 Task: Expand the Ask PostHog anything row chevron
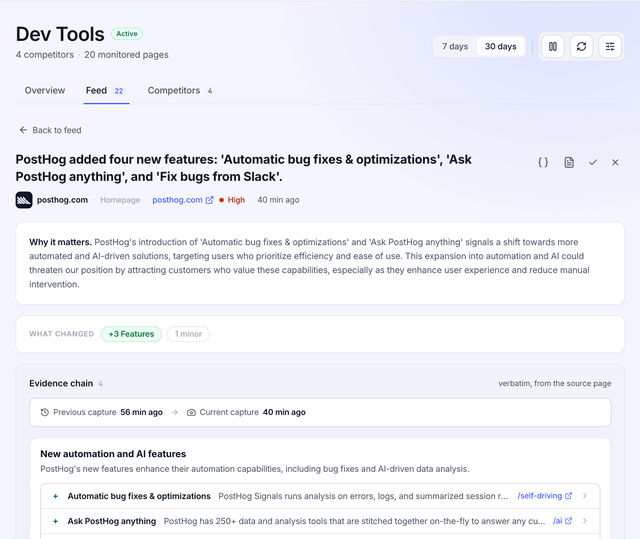(584, 521)
